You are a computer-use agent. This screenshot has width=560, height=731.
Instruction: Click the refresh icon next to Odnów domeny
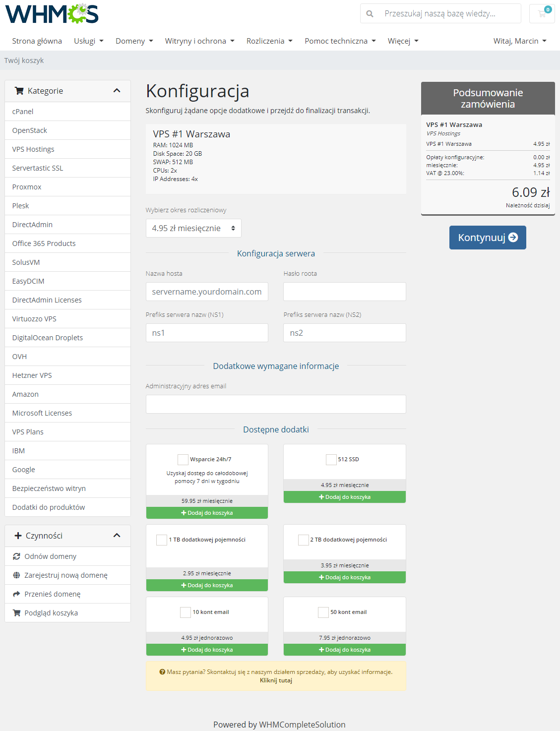(16, 556)
